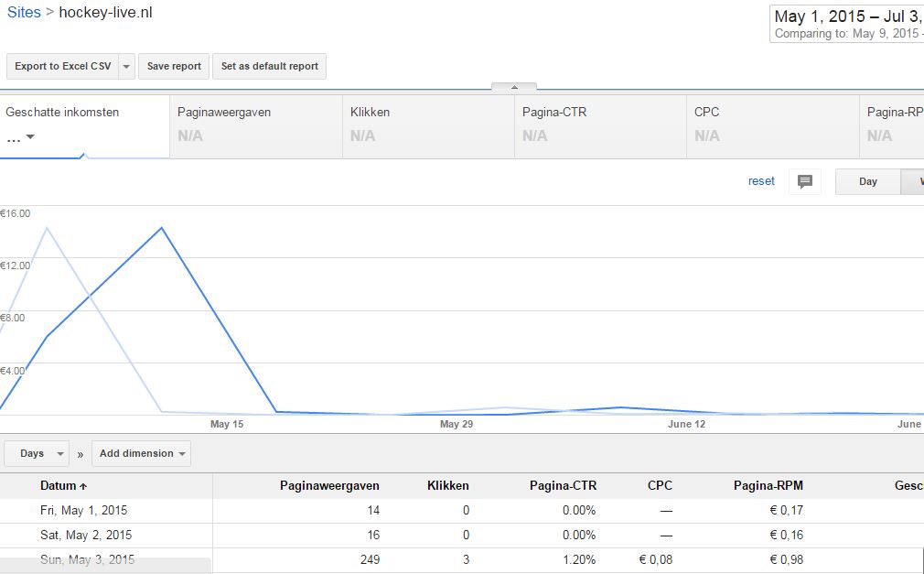The image size is (924, 574).
Task: Open the date range picker May 1, 2015
Action: pyautogui.click(x=847, y=24)
